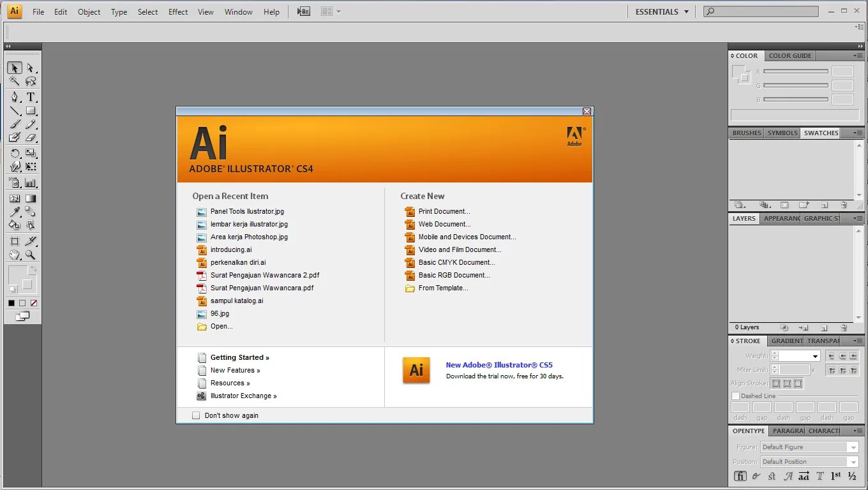Select the Column Graph tool

coord(31,182)
